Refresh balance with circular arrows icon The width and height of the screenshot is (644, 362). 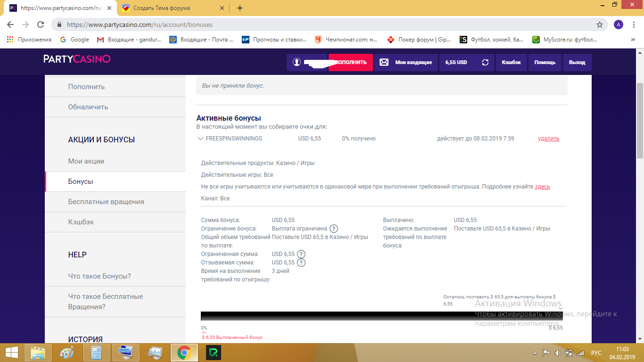click(485, 62)
